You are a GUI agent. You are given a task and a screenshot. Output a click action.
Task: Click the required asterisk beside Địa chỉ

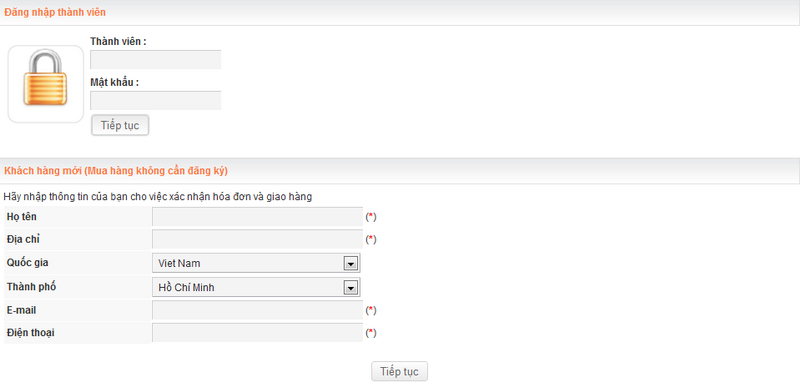click(x=371, y=239)
